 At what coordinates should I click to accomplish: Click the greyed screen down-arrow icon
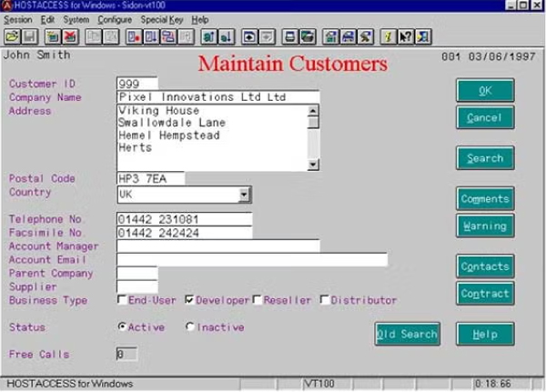tap(267, 36)
